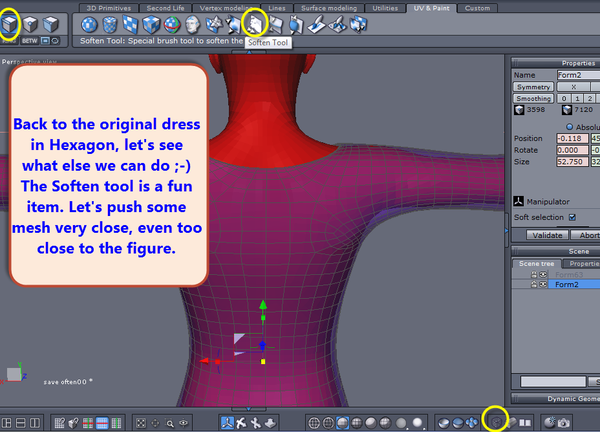Click the four-view layout icon
This screenshot has width=600, height=432.
click(x=7, y=423)
